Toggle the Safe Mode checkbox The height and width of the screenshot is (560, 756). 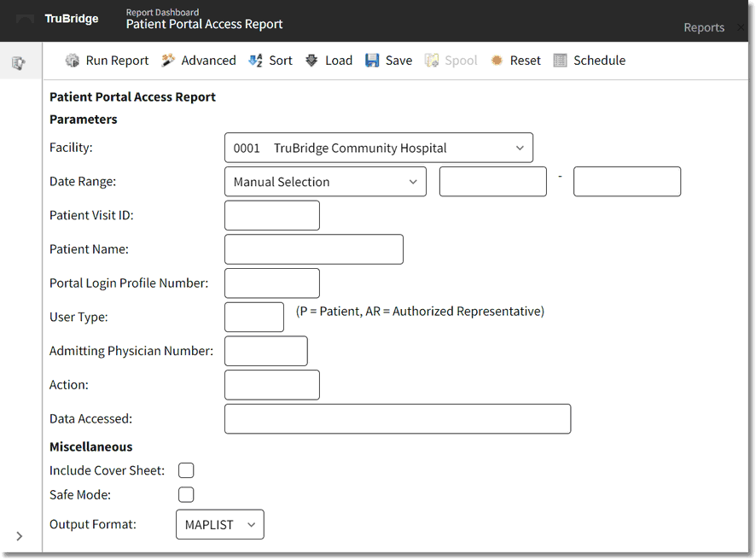[186, 494]
